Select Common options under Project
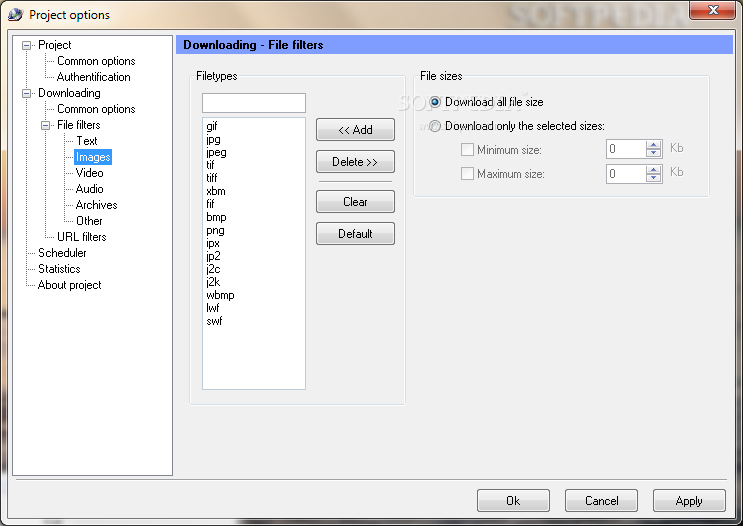Screen dimensions: 743x526 (x=96, y=61)
